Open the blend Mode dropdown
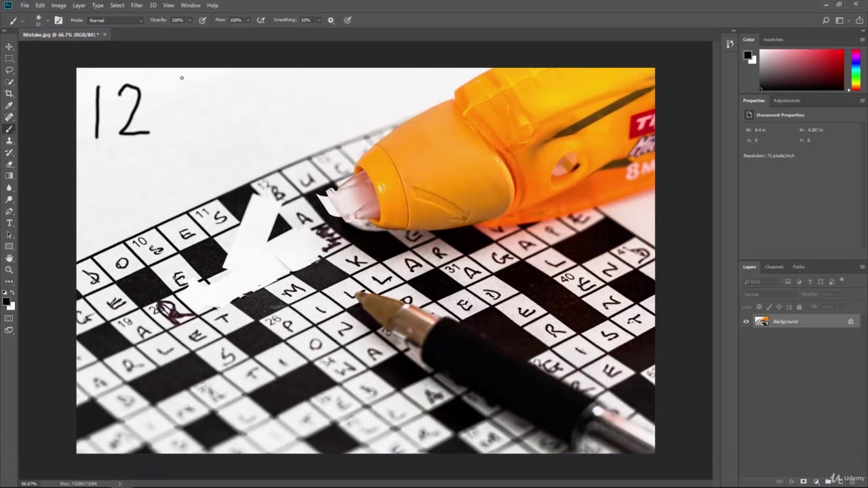This screenshot has width=868, height=488. pyautogui.click(x=115, y=20)
